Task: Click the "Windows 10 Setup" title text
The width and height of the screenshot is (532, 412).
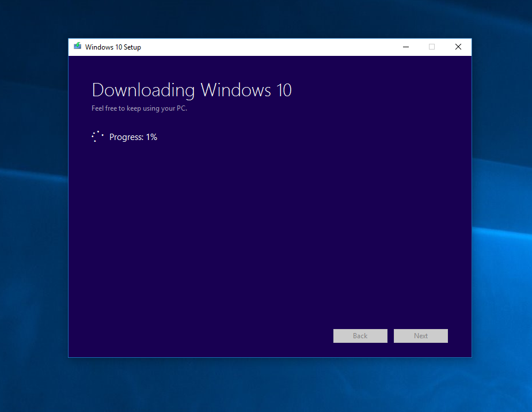Action: coord(113,47)
